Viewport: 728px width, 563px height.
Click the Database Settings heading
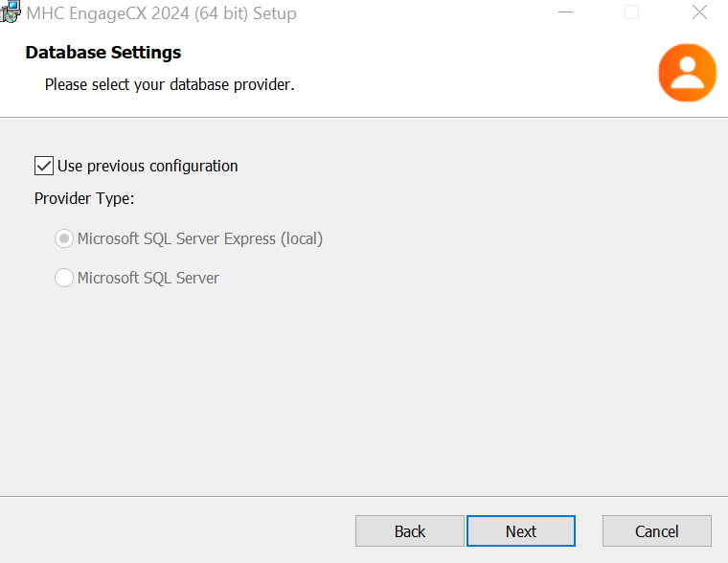point(103,53)
